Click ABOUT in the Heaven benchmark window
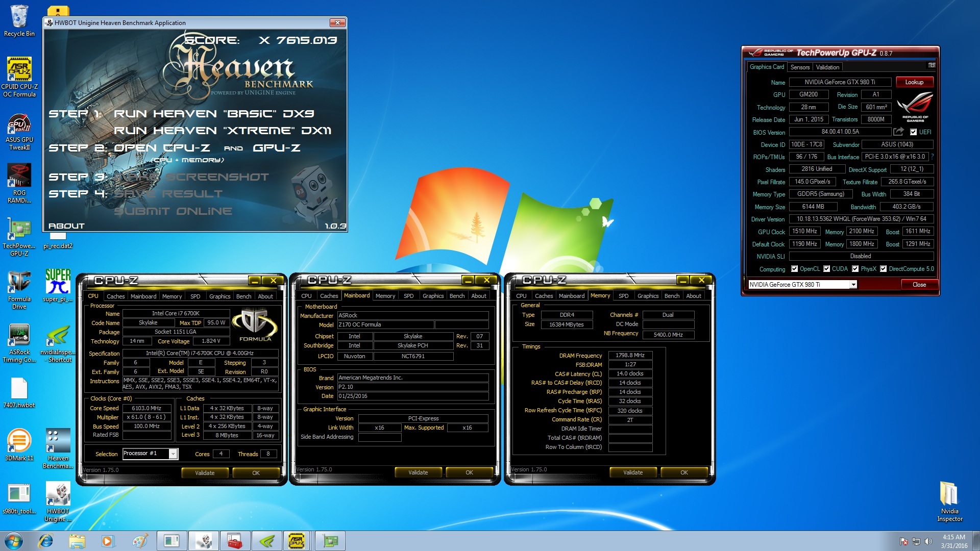 66,226
